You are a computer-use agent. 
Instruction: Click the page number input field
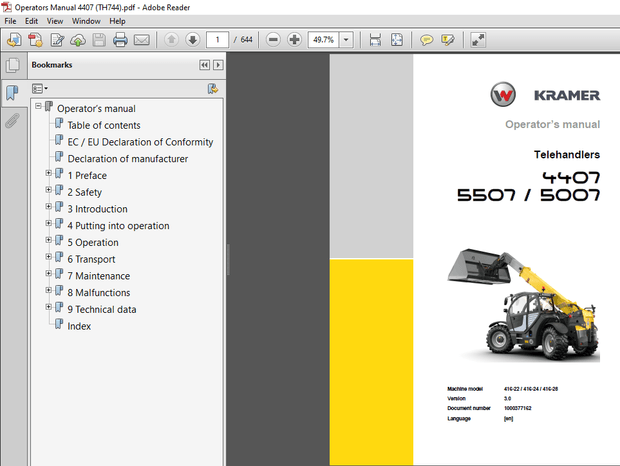click(217, 40)
